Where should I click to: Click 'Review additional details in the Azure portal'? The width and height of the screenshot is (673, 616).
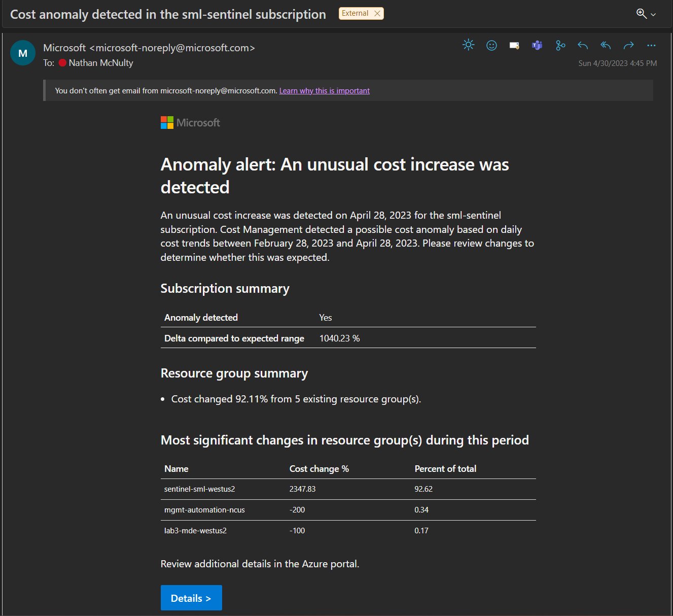[260, 564]
